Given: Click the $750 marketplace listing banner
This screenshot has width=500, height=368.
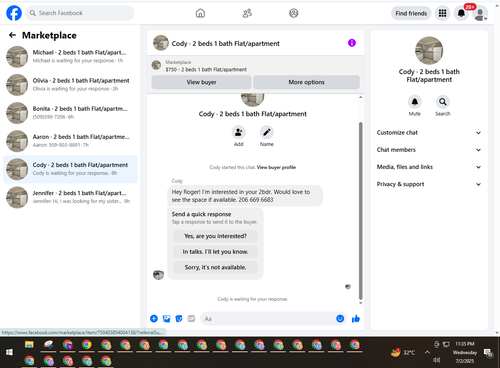Looking at the screenshot, I should (255, 66).
